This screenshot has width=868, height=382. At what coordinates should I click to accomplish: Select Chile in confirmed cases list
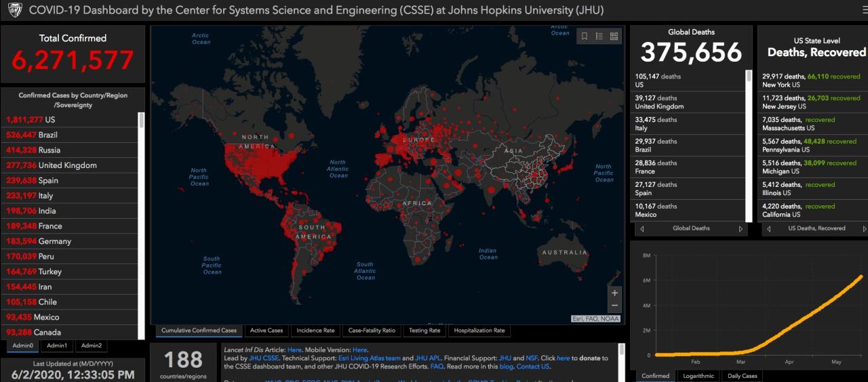pyautogui.click(x=71, y=302)
